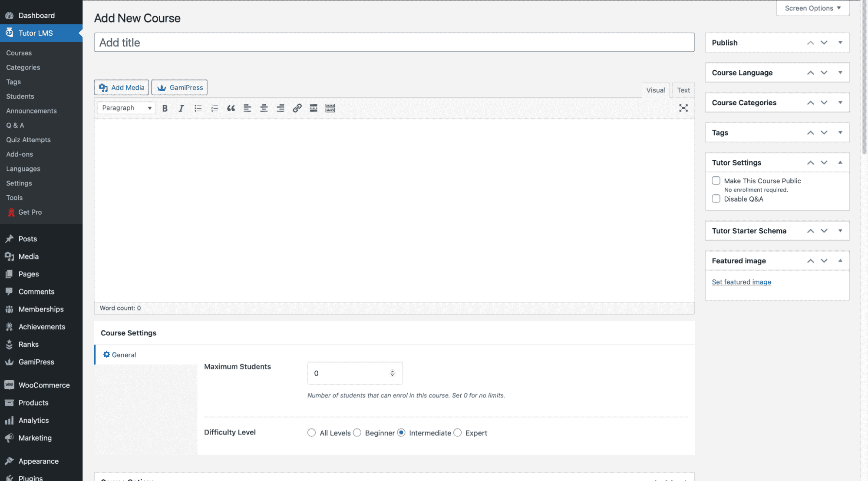The width and height of the screenshot is (868, 481).
Task: Insert a blockquote
Action: coord(231,108)
